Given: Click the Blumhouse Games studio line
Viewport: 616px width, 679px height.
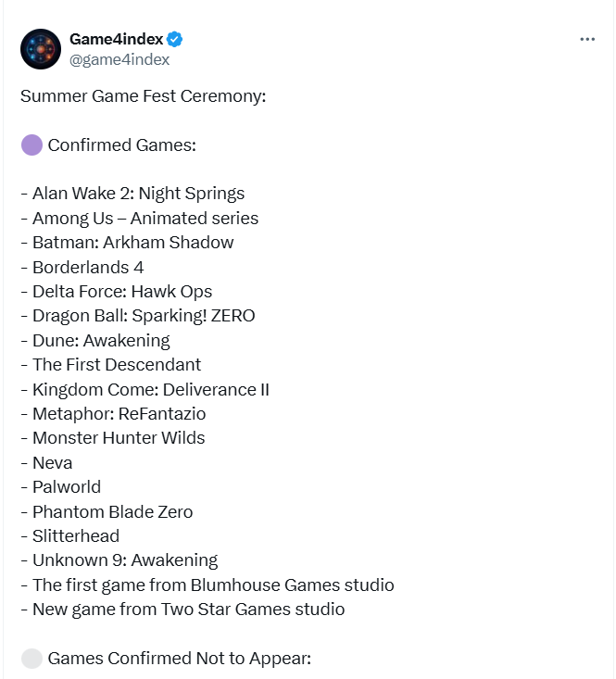Looking at the screenshot, I should point(207,585).
